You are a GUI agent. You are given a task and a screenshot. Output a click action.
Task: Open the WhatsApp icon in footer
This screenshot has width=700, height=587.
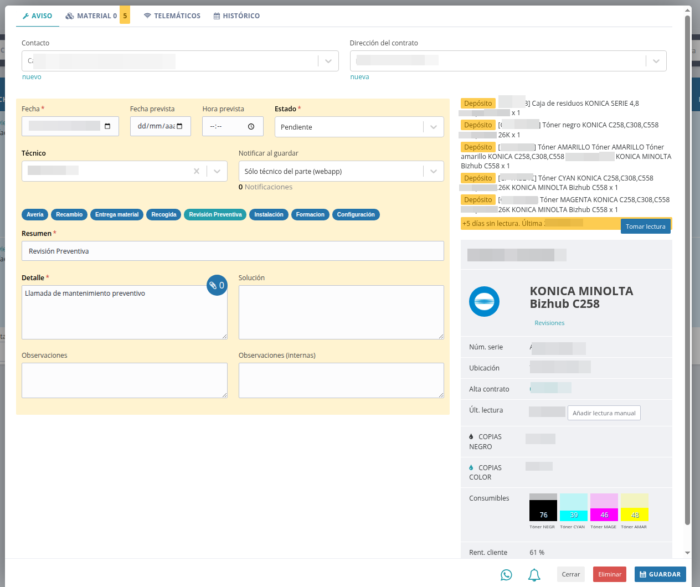point(506,575)
